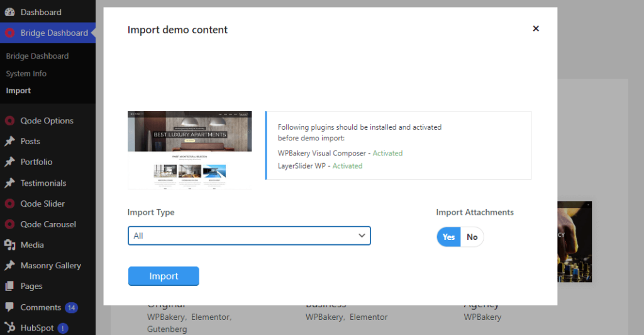644x335 pixels.
Task: Click the Media library icon
Action: point(9,245)
